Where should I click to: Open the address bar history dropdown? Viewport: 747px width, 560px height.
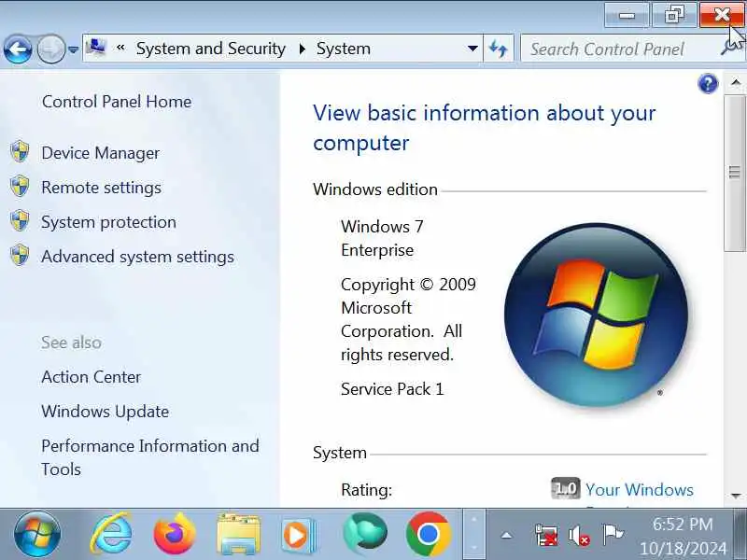[x=472, y=49]
